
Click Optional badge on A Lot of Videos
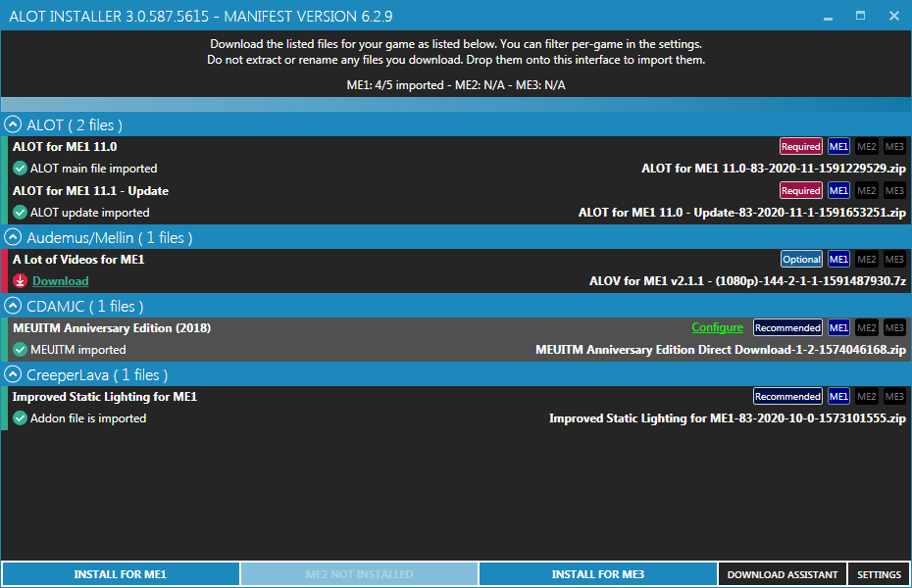click(x=801, y=259)
